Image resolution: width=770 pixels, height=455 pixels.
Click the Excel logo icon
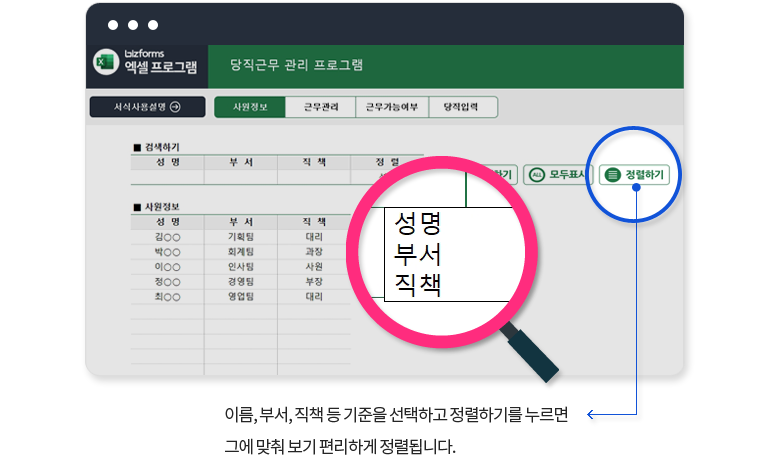(x=106, y=62)
